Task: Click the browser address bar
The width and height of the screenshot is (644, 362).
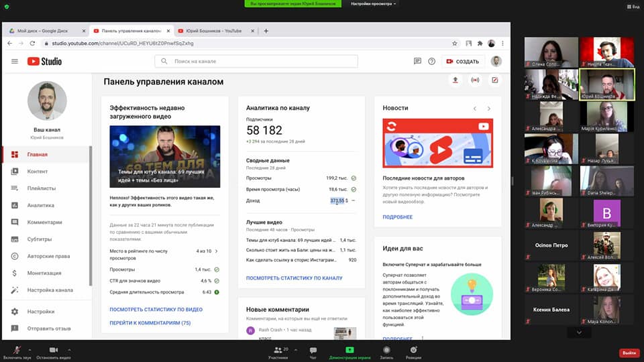Action: coord(246,43)
